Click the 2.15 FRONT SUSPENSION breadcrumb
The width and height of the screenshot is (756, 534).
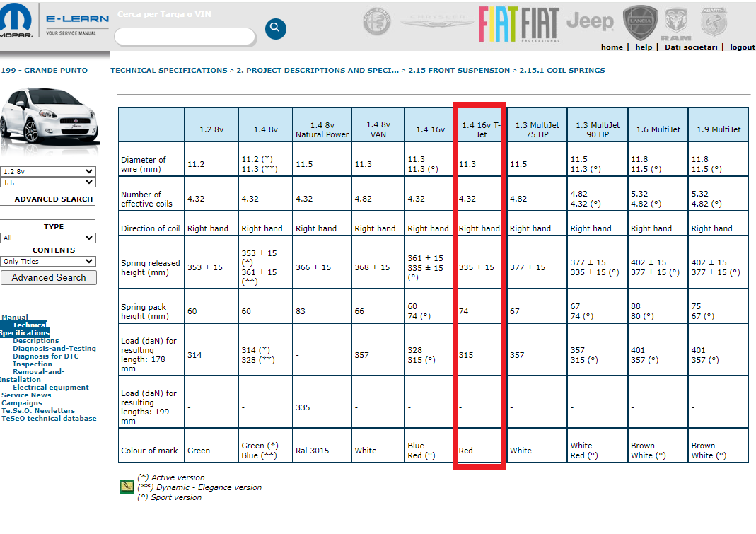(x=459, y=70)
